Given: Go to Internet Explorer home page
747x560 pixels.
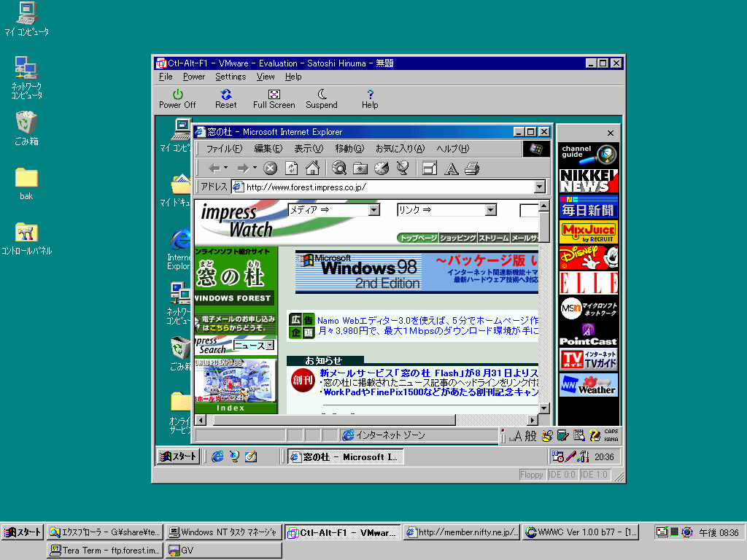Looking at the screenshot, I should tap(312, 168).
